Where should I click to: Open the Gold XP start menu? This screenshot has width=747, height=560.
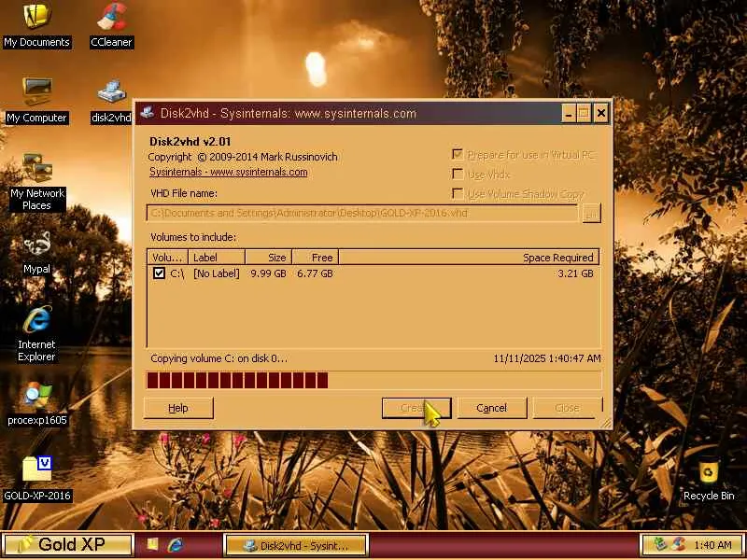(66, 544)
